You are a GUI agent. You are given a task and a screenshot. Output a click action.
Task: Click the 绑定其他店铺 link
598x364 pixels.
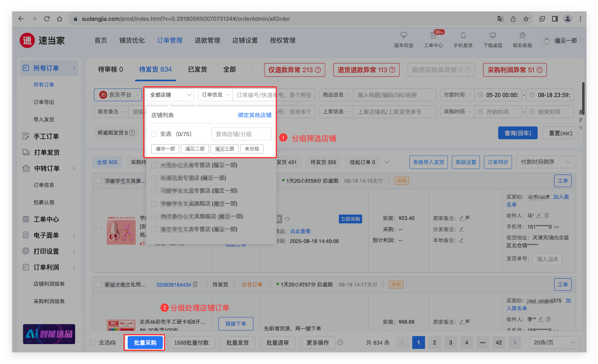[254, 115]
